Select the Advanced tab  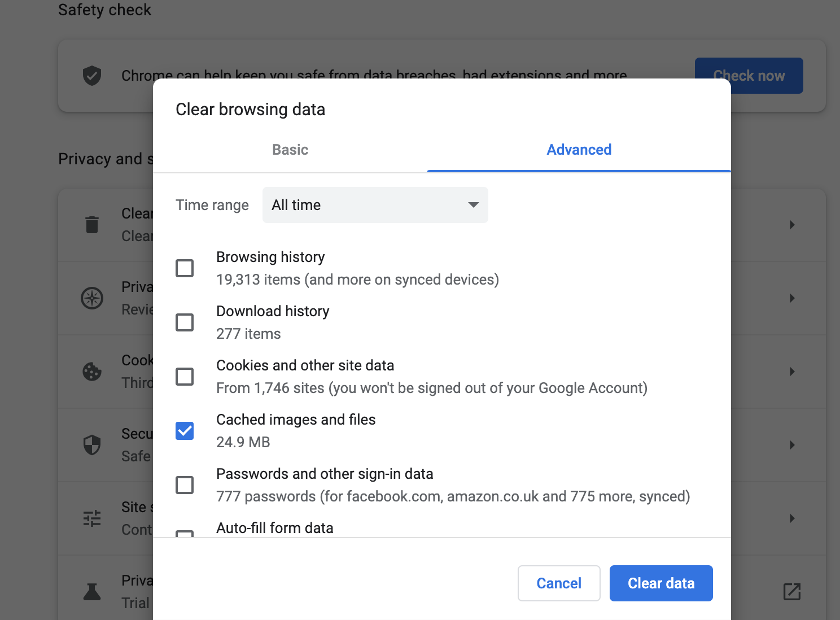pyautogui.click(x=579, y=150)
